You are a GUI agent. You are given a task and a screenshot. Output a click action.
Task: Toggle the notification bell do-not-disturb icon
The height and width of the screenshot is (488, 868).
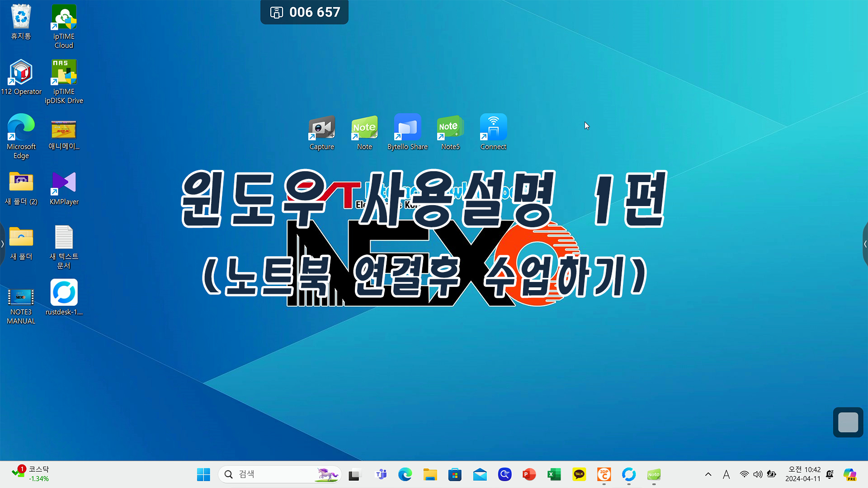pos(830,474)
